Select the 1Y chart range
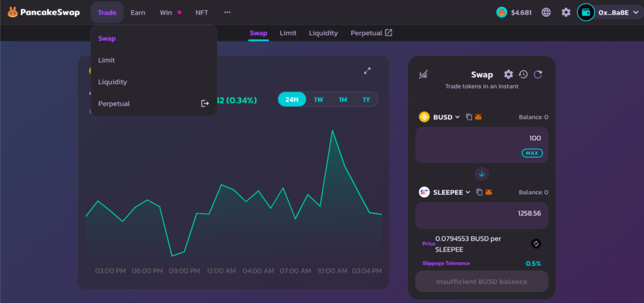Viewport: 644px width, 303px height. pos(367,99)
